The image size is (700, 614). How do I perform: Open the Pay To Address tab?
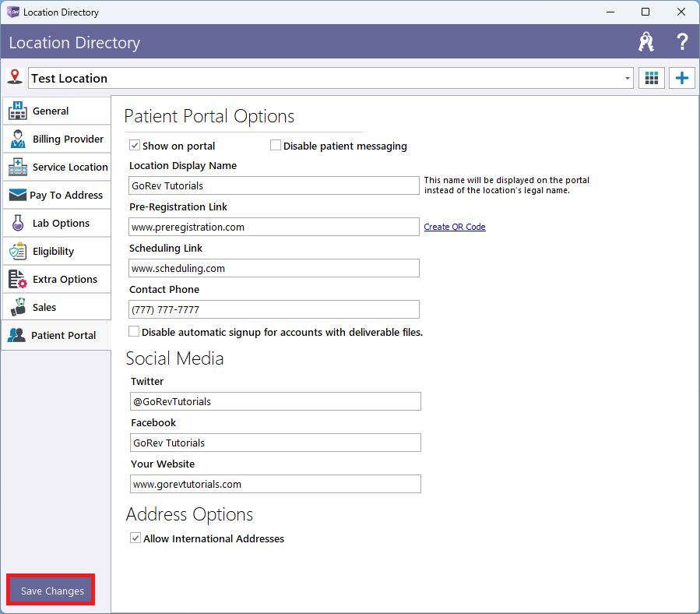(x=57, y=195)
